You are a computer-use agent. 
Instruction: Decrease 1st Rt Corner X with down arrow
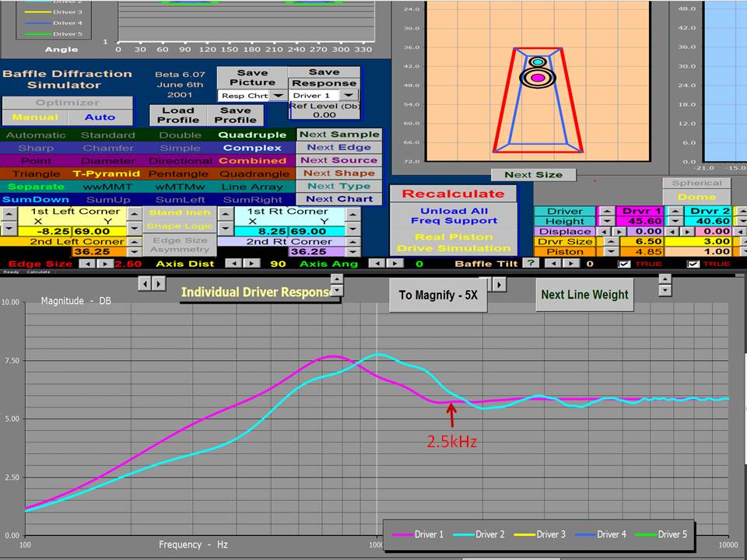(226, 229)
